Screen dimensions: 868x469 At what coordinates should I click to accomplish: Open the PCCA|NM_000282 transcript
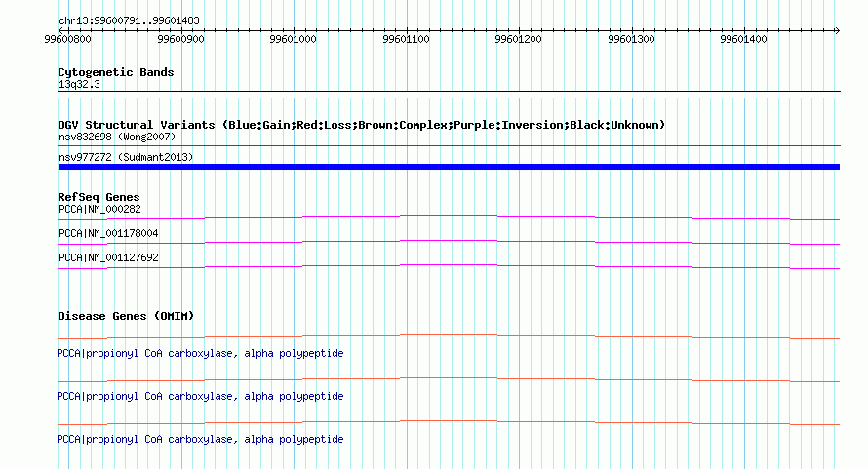pos(99,210)
